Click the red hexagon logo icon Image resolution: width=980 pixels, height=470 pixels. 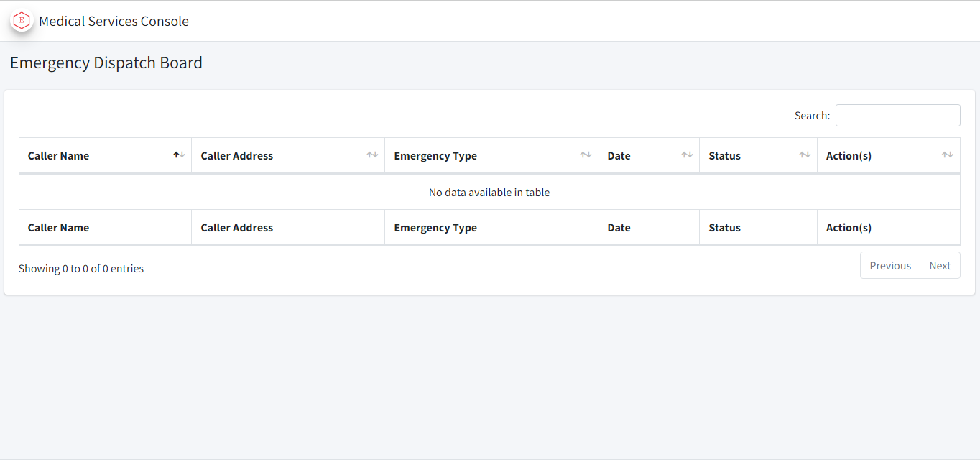(x=22, y=21)
